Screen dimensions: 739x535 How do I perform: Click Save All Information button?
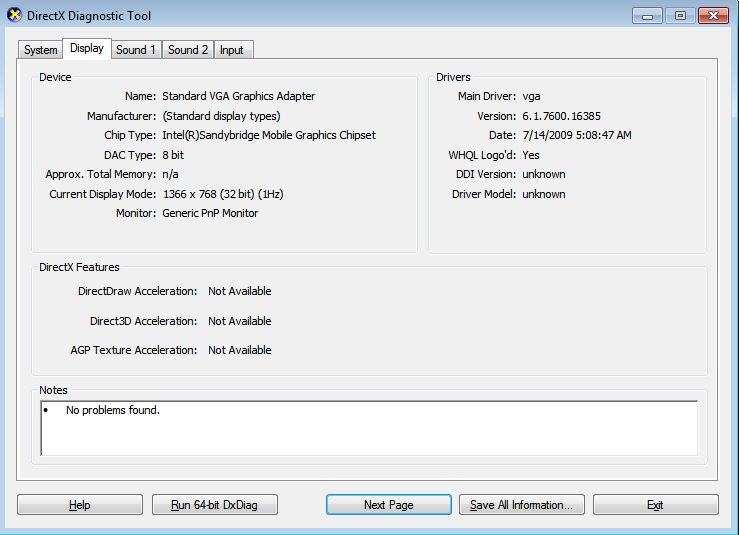521,505
